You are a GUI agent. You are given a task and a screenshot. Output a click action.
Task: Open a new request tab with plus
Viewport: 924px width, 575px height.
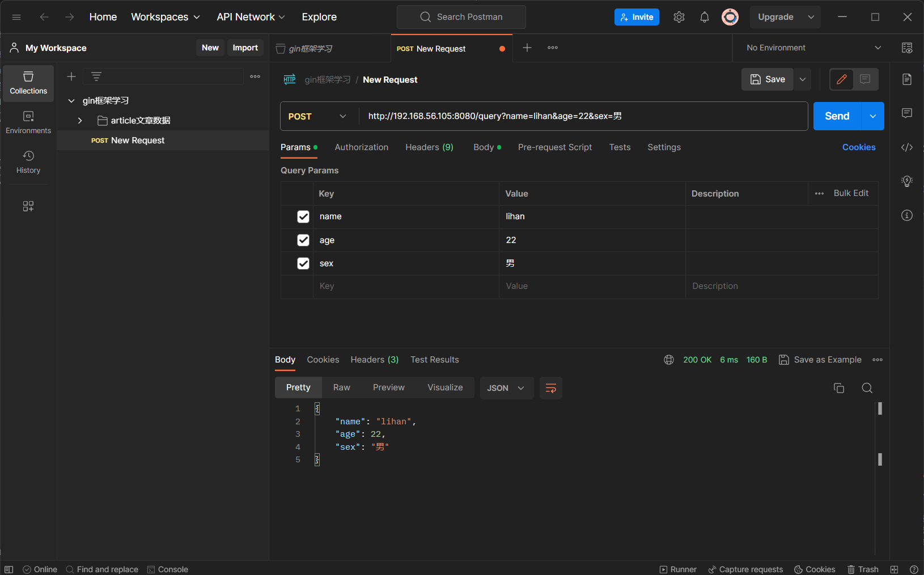[x=527, y=48]
